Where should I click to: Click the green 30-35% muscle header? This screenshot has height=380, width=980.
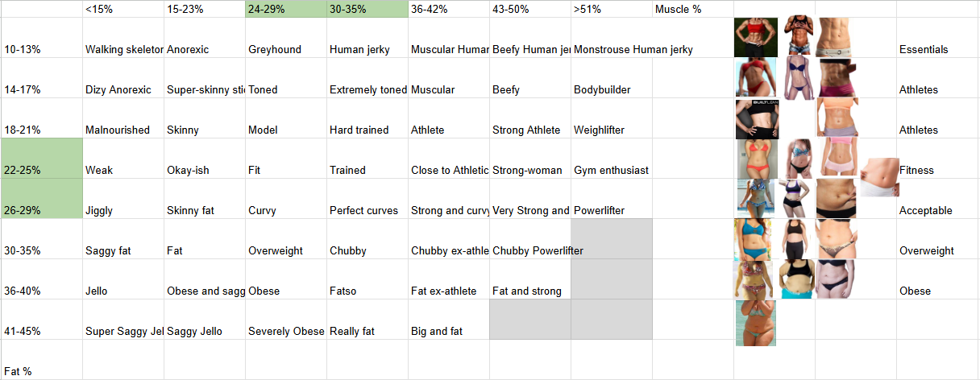(367, 9)
